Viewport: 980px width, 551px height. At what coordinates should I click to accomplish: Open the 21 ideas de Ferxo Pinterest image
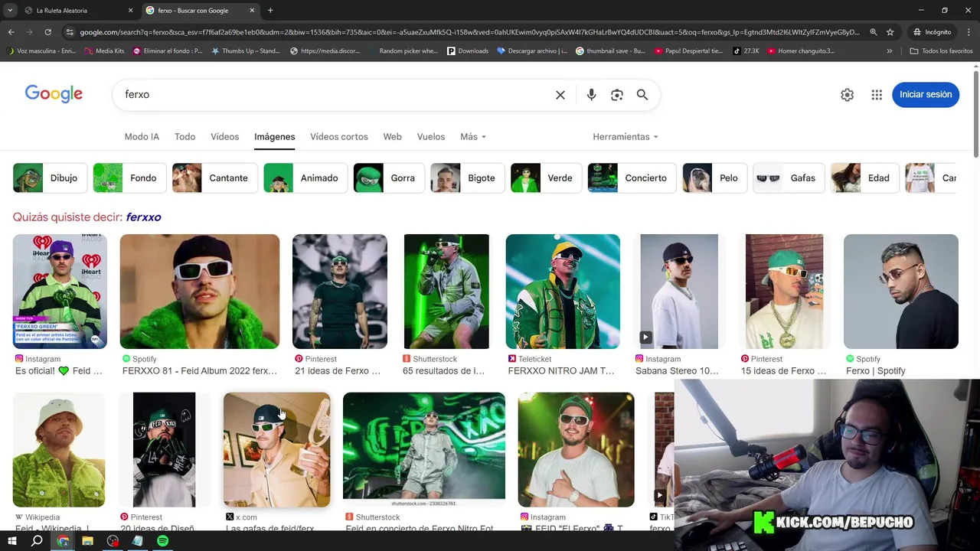pyautogui.click(x=340, y=292)
